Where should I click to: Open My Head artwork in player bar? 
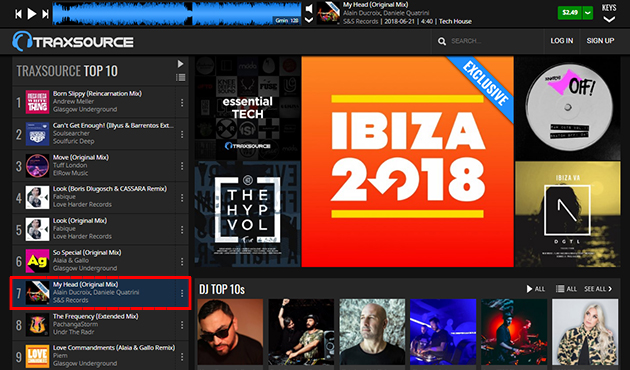328,13
